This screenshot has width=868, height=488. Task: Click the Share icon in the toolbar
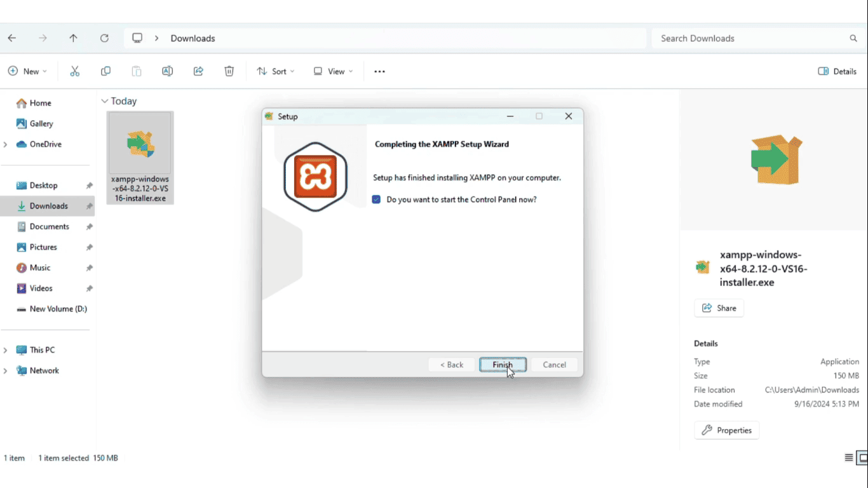[x=198, y=71]
